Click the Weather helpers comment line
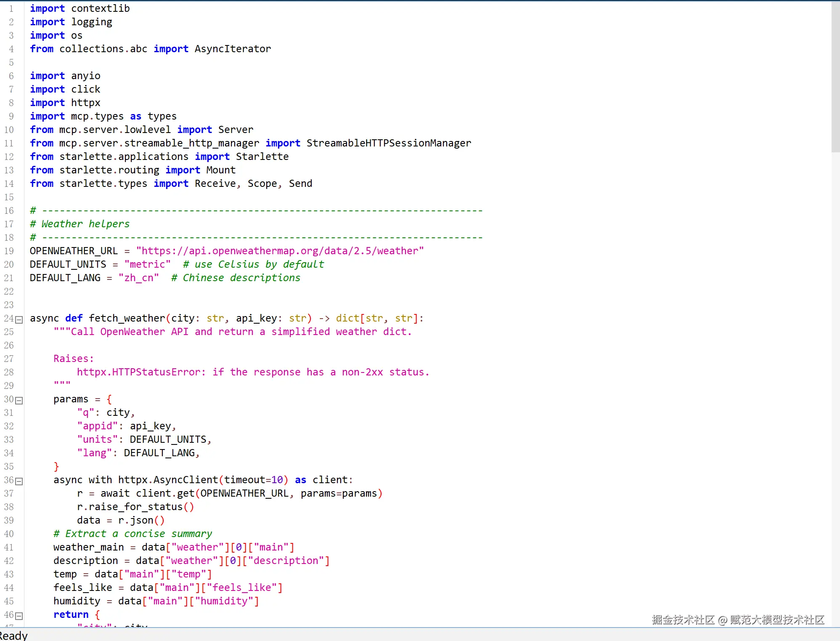Image resolution: width=840 pixels, height=641 pixels. click(x=80, y=224)
